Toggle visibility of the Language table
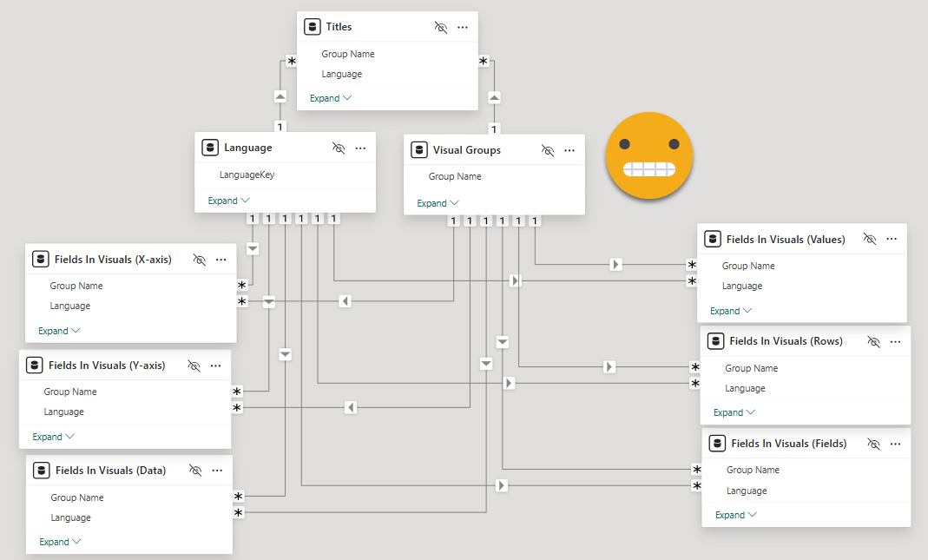Screen dimensions: 928x560 click(x=339, y=148)
